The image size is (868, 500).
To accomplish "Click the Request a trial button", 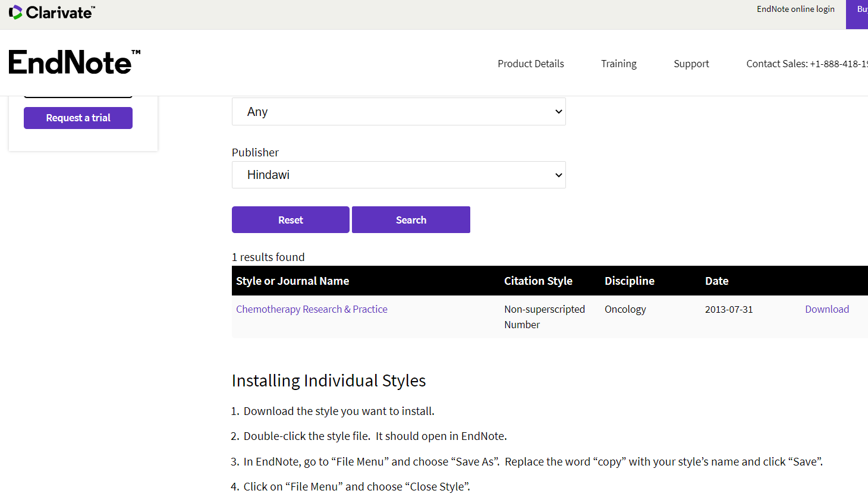I will [x=78, y=118].
